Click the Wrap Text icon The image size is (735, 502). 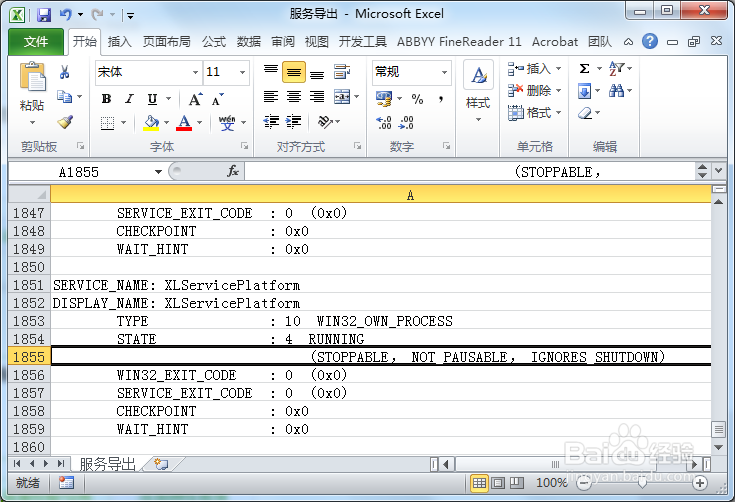(x=342, y=72)
